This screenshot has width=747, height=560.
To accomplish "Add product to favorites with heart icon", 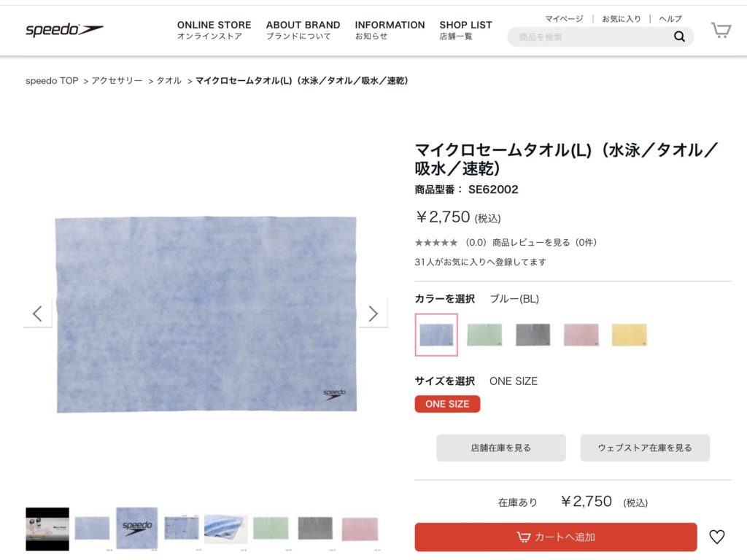I will (717, 537).
